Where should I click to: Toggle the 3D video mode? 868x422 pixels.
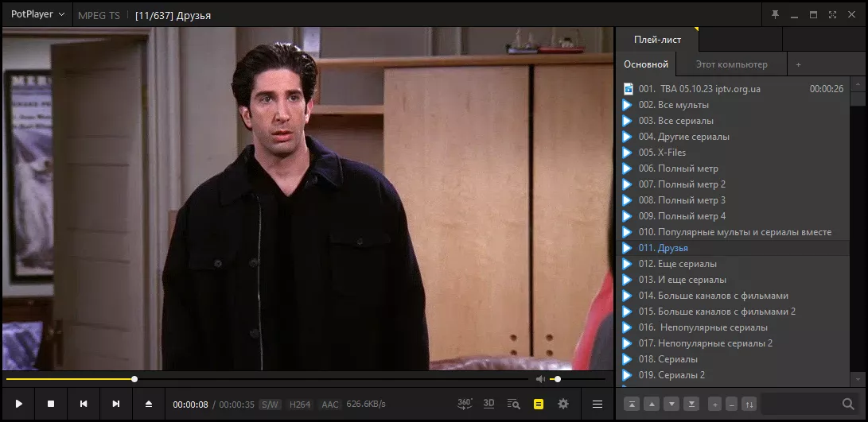pos(488,404)
